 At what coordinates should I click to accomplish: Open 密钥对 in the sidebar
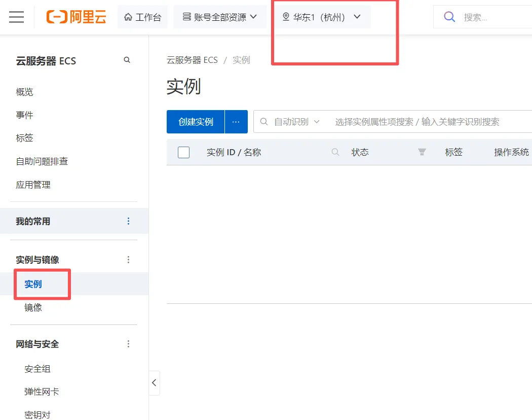(37, 415)
